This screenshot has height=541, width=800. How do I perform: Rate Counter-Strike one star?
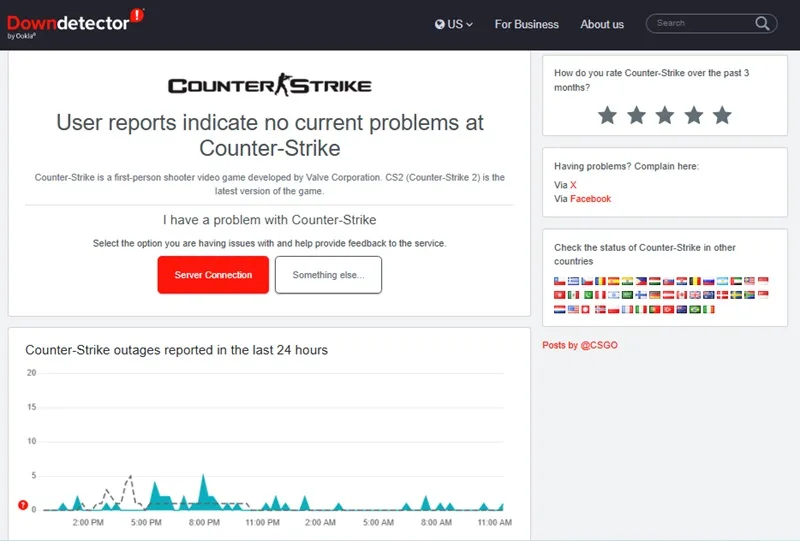pyautogui.click(x=607, y=115)
